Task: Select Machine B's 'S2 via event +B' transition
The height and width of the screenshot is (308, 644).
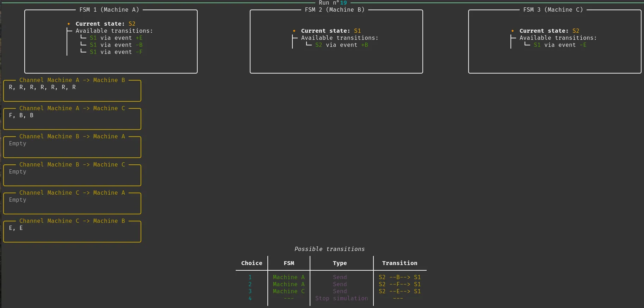Action: point(341,45)
